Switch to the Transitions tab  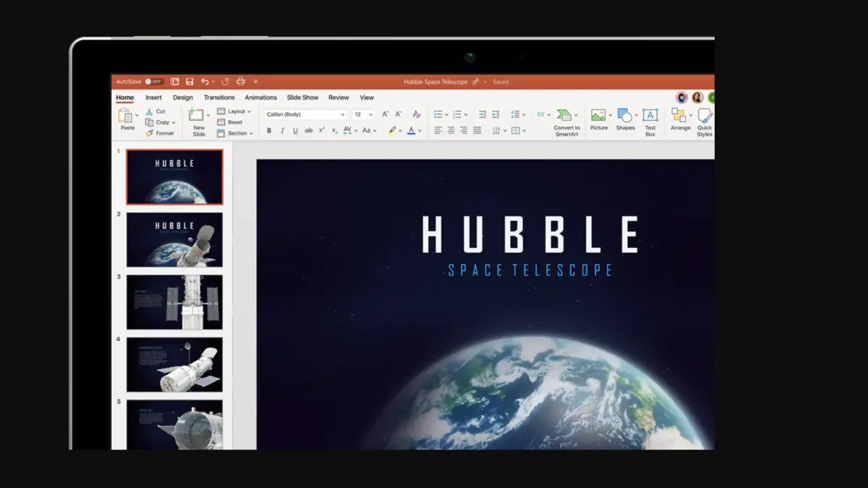coord(219,98)
